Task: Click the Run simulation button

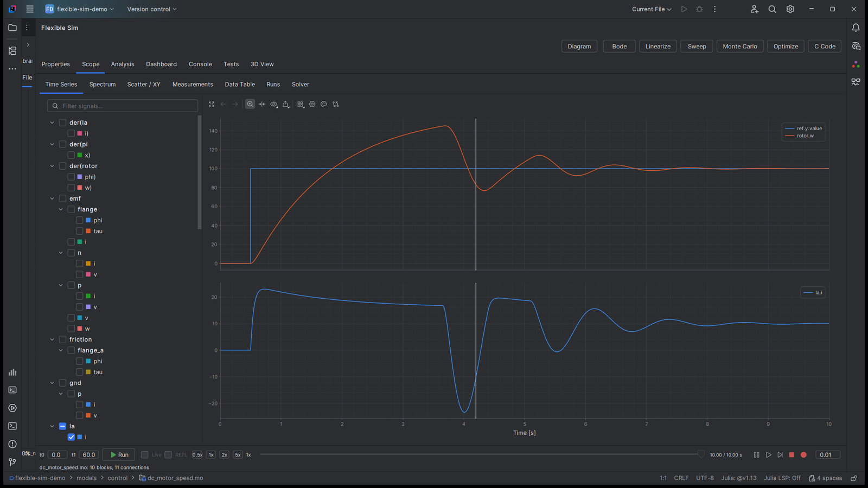Action: 119,455
